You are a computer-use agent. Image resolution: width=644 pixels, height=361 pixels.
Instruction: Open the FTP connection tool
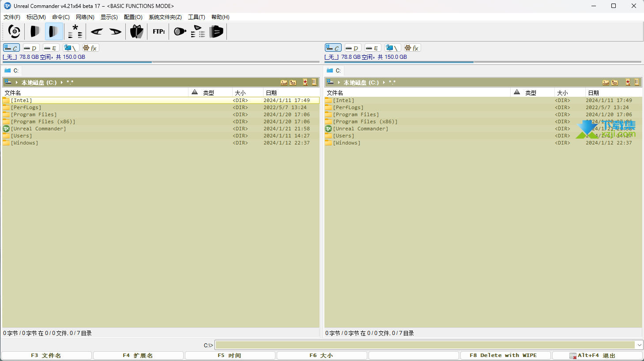159,31
